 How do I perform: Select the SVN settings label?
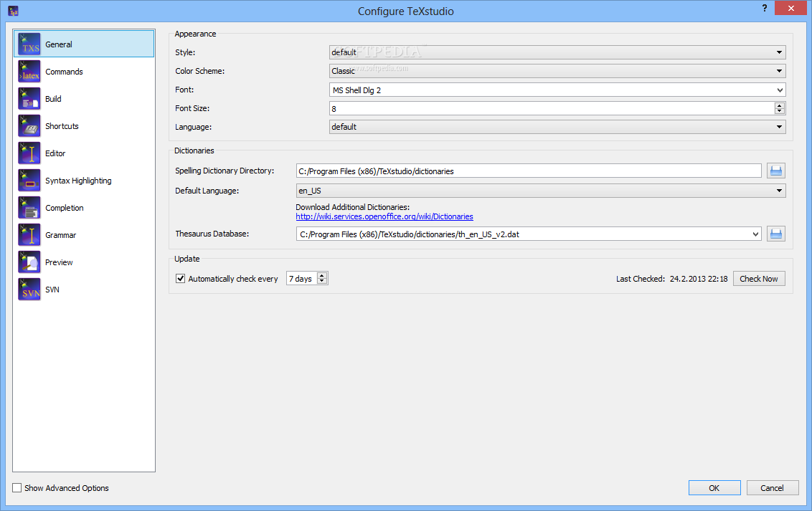(52, 290)
